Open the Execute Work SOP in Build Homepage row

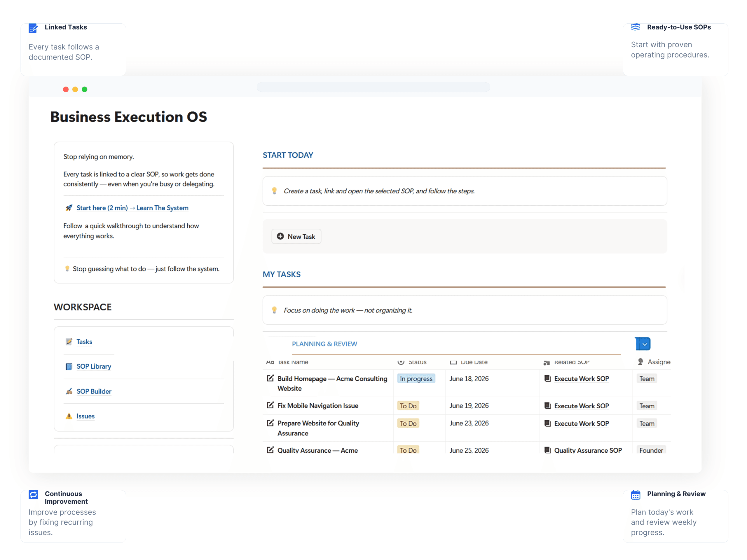tap(582, 379)
